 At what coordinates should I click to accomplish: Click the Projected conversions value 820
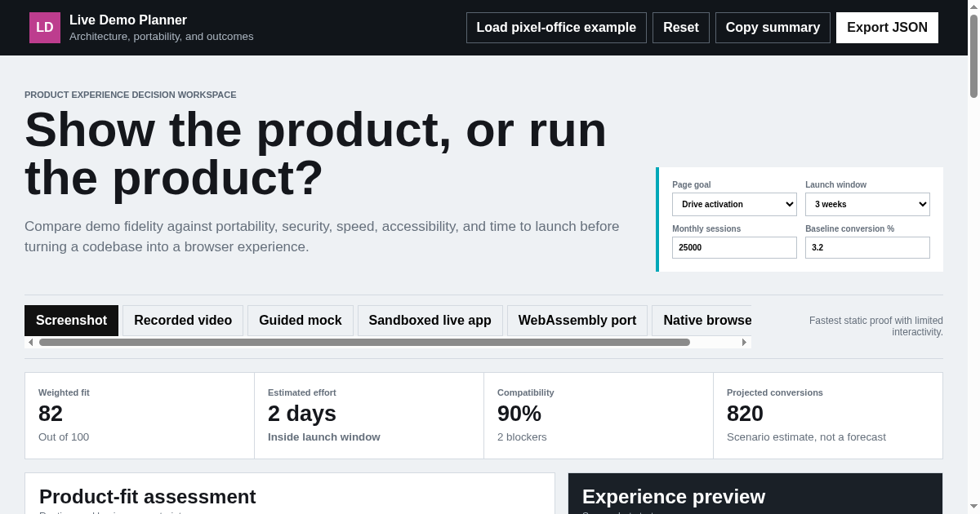pos(745,414)
